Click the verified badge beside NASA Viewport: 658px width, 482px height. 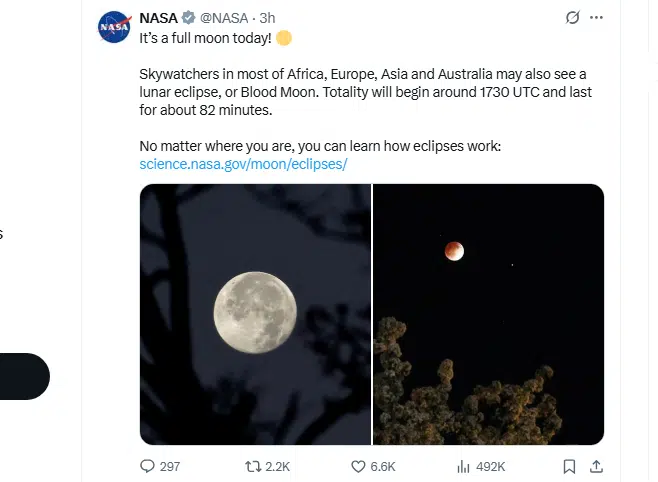[x=189, y=18]
